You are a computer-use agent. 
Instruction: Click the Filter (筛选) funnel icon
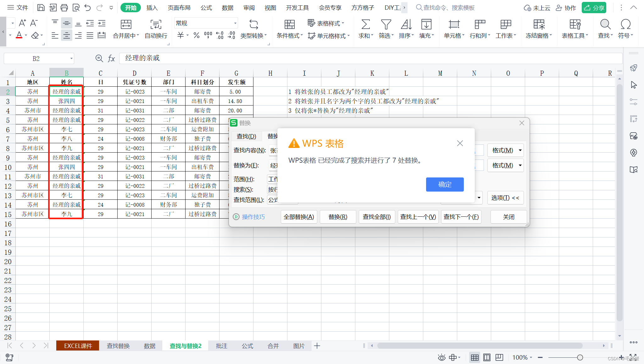click(386, 24)
